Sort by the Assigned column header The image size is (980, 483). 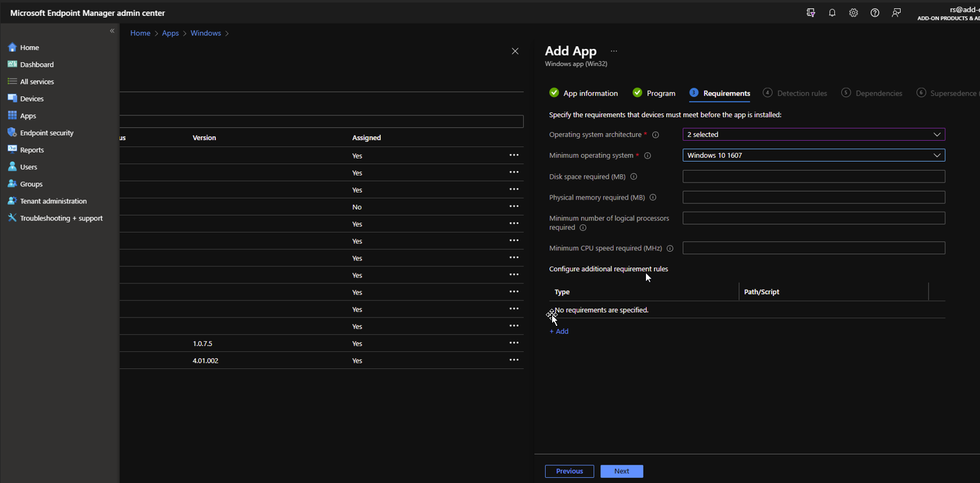click(x=366, y=138)
